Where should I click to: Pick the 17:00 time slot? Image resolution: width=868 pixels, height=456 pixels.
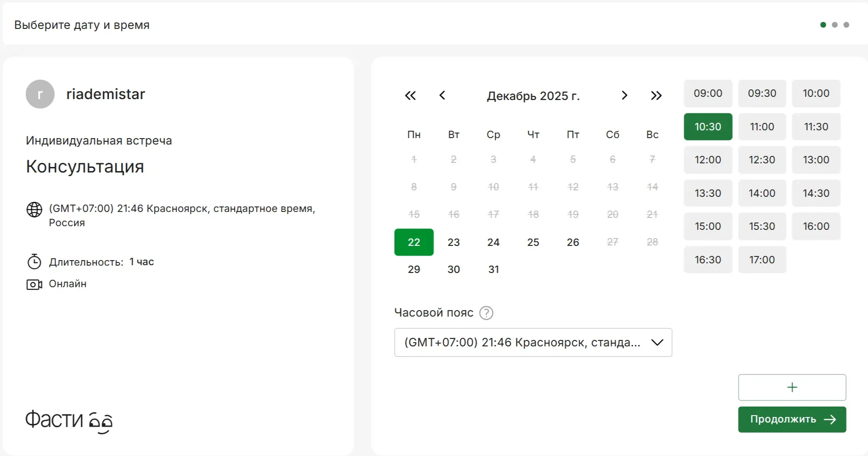coord(762,260)
